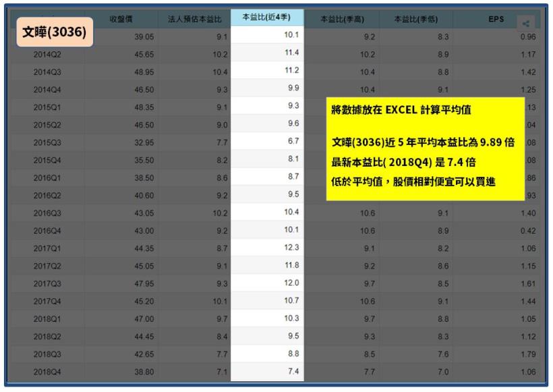Select closing price 43.05 in the 2016Q3 row
Image resolution: width=553 pixels, height=392 pixels.
(144, 213)
